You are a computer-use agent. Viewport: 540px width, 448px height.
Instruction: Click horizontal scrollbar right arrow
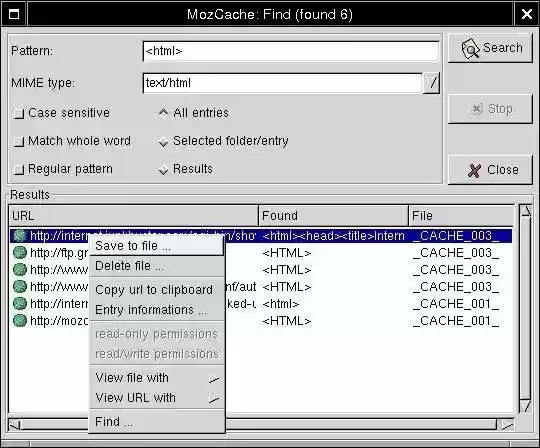coord(507,425)
